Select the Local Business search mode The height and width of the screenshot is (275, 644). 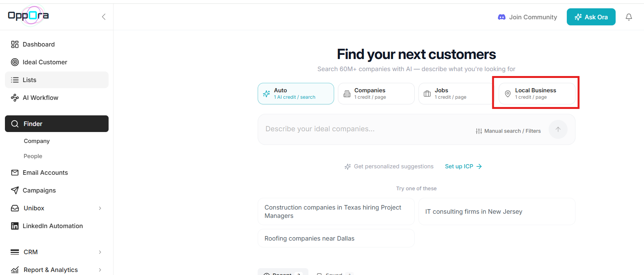pyautogui.click(x=537, y=93)
